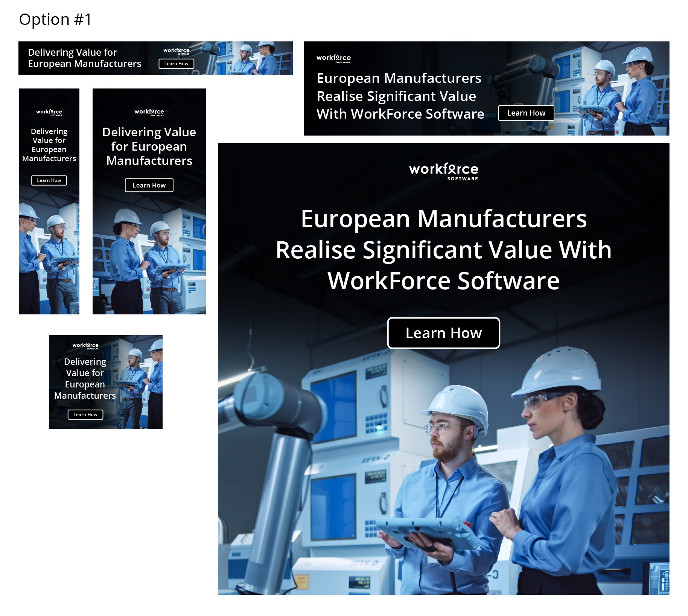Click WorkForce logo in the narrow skyscraper banner
The image size is (688, 616).
click(x=49, y=112)
